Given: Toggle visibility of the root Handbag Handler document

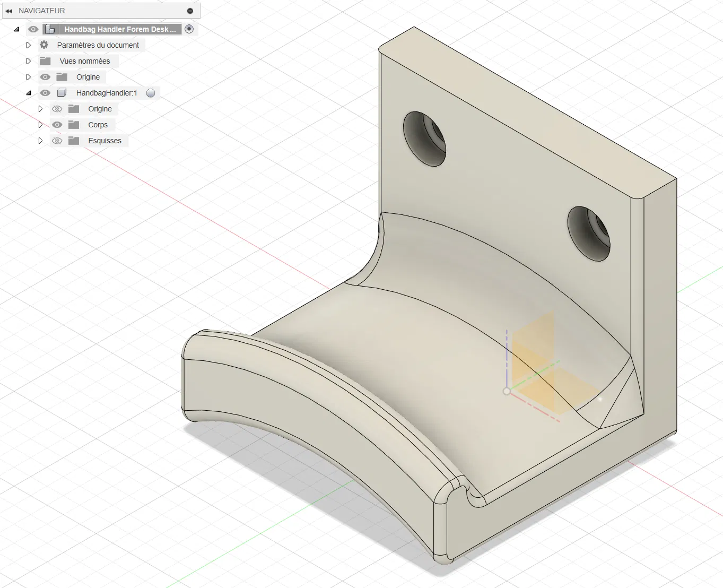Looking at the screenshot, I should pyautogui.click(x=33, y=29).
